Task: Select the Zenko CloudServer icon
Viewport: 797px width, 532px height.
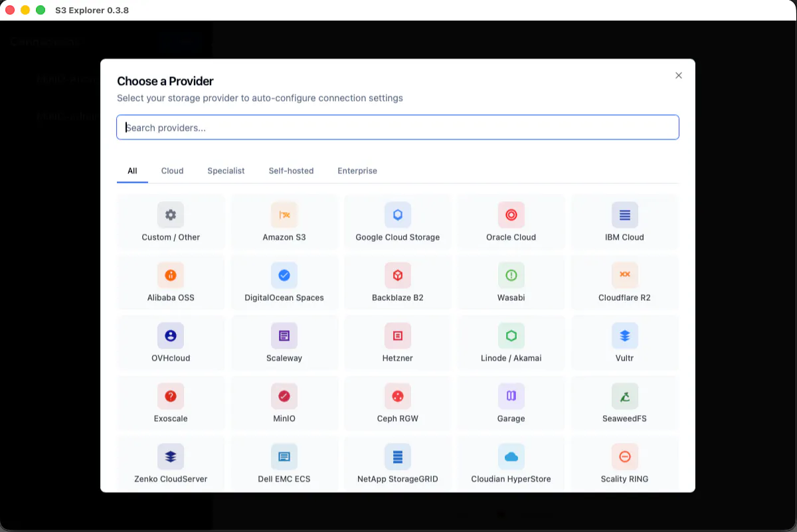Action: coord(171,456)
